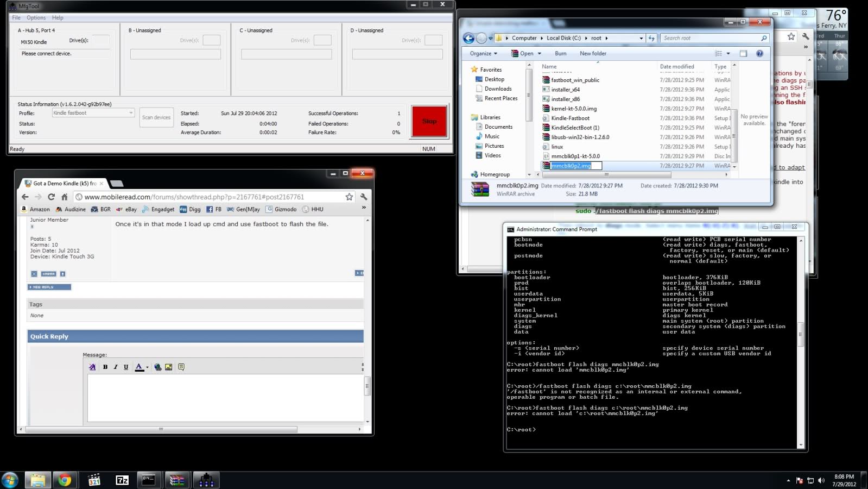Open the Amazon bookmark
868x489 pixels.
[35, 209]
